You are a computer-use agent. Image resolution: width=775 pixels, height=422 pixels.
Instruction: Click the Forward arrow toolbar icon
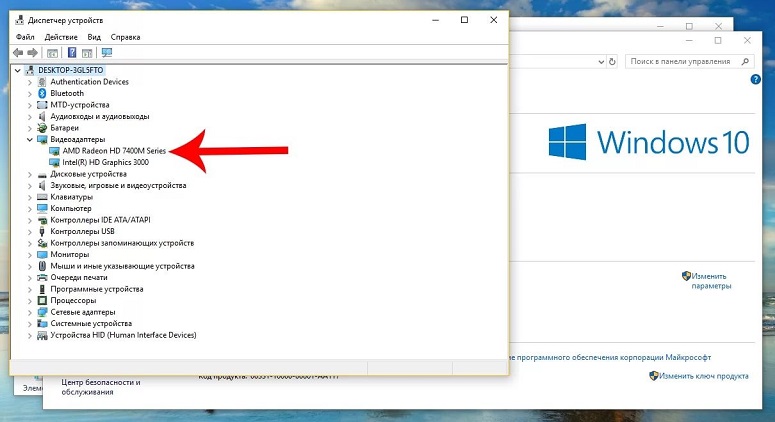[x=33, y=52]
